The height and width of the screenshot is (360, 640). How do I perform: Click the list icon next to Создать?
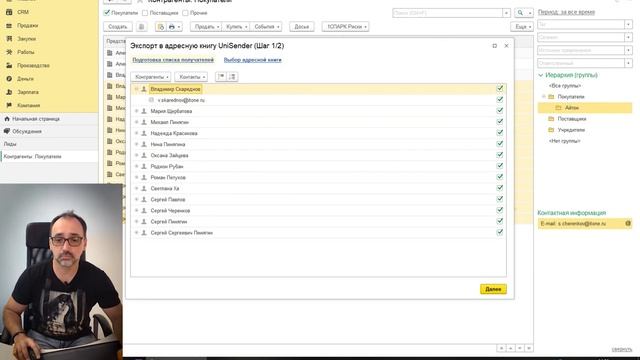142,27
